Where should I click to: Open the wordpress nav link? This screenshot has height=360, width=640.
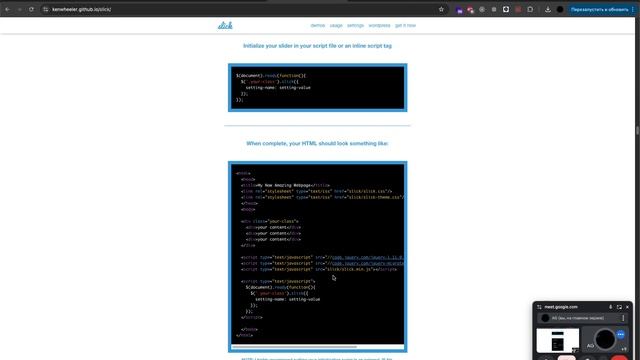point(379,25)
